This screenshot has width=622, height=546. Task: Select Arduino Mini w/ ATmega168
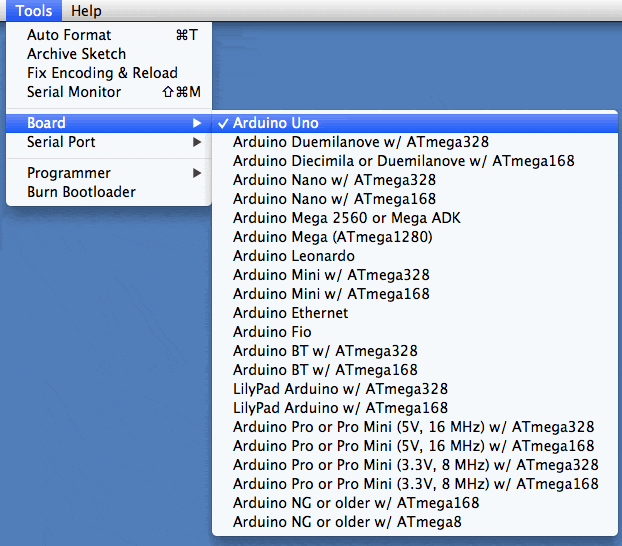(x=415, y=294)
